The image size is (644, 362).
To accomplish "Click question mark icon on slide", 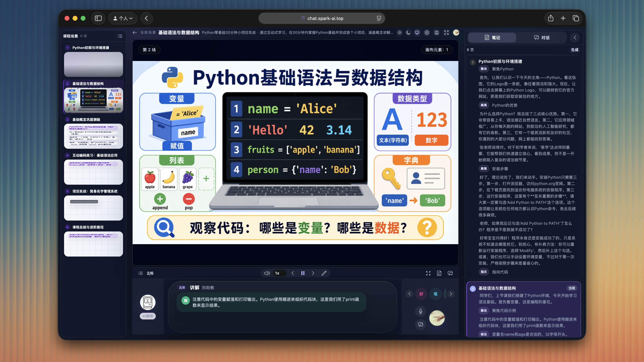I will [x=427, y=227].
